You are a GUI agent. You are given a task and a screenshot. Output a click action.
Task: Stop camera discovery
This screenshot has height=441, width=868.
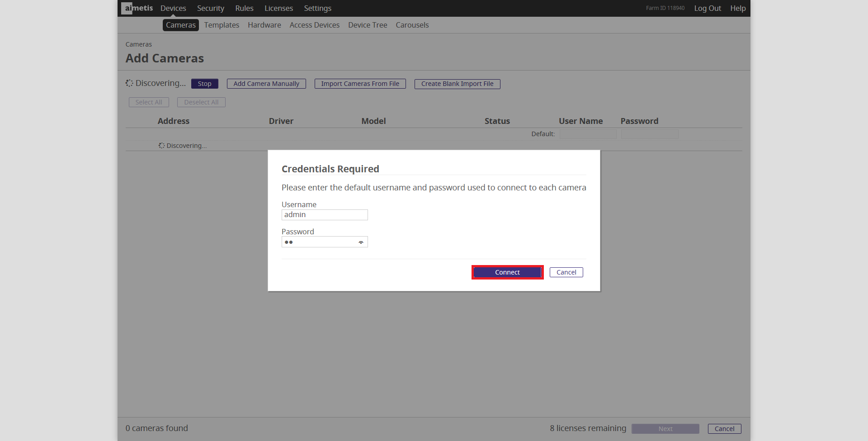[x=204, y=84]
